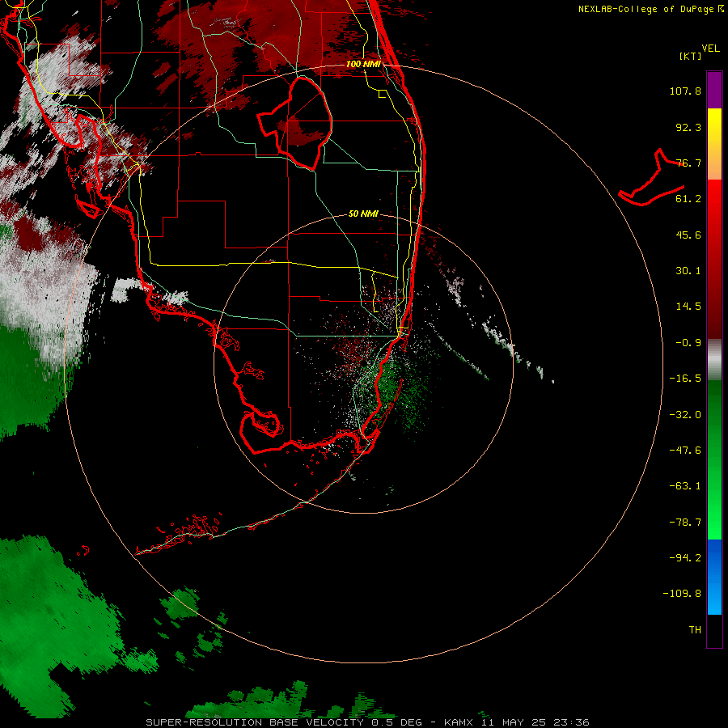The height and width of the screenshot is (728, 728).
Task: Click the 45.6 velocity scale value
Action: tap(688, 235)
